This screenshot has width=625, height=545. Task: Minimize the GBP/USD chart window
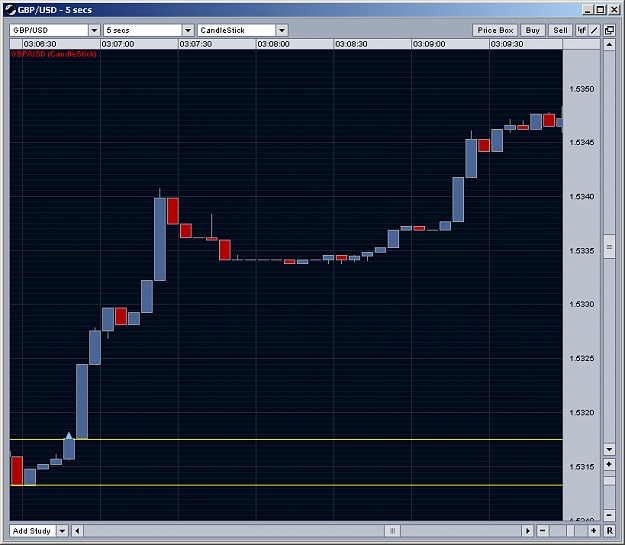[x=587, y=10]
